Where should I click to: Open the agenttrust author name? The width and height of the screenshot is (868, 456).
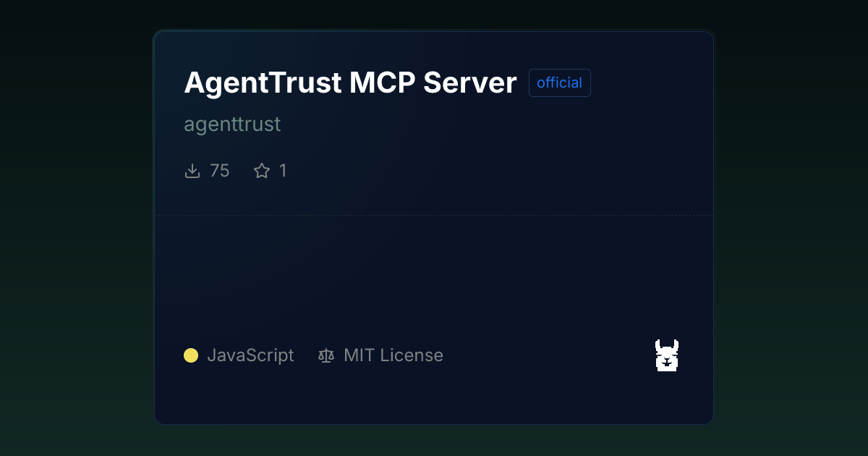[232, 124]
